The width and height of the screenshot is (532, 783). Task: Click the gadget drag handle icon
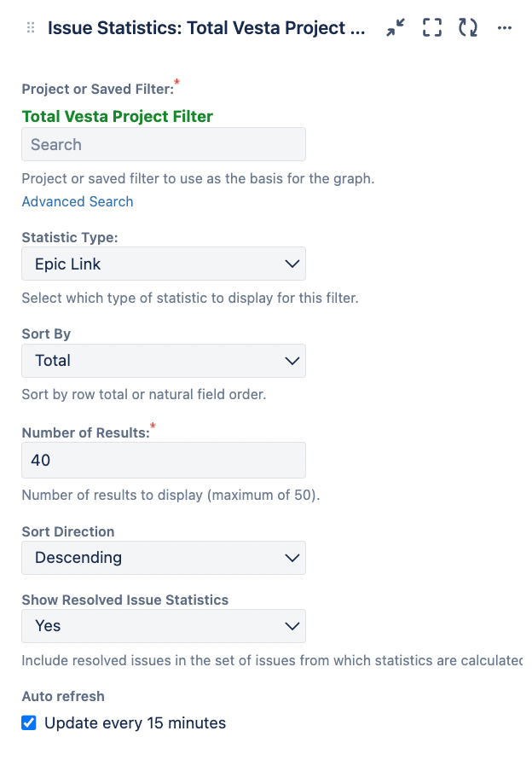coord(31,27)
